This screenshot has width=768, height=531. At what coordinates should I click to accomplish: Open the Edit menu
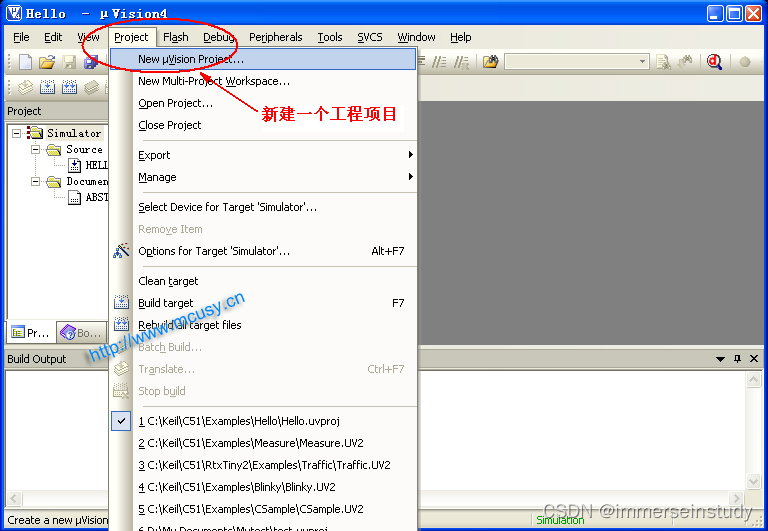click(x=53, y=37)
